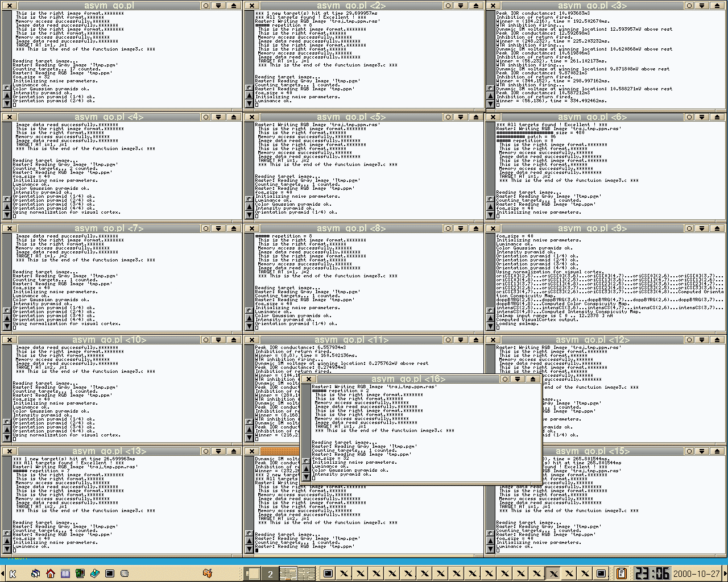728x582 pixels.
Task: Hide the panel using the right edge arrow
Action: (x=725, y=573)
